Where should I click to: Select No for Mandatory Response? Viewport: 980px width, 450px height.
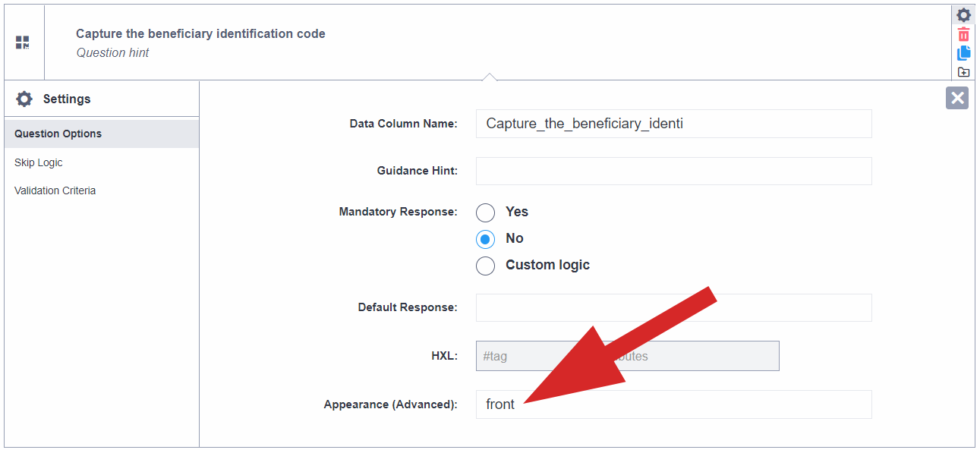pyautogui.click(x=485, y=239)
